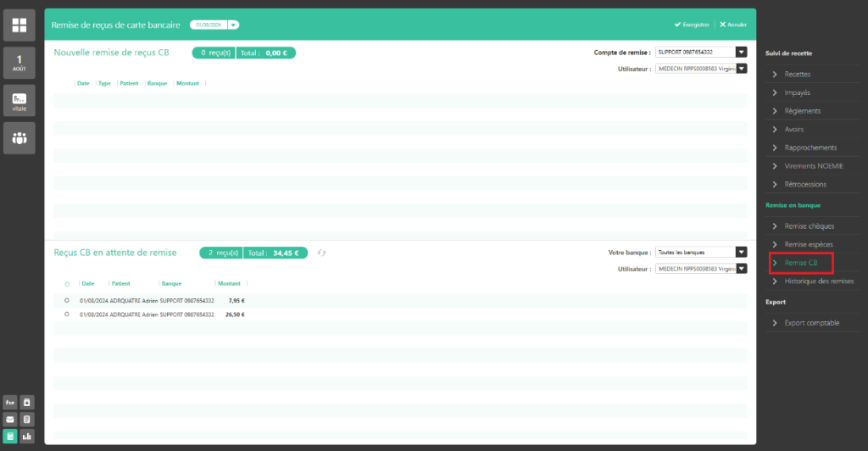
Task: Open the envelope messaging icon
Action: click(x=10, y=419)
